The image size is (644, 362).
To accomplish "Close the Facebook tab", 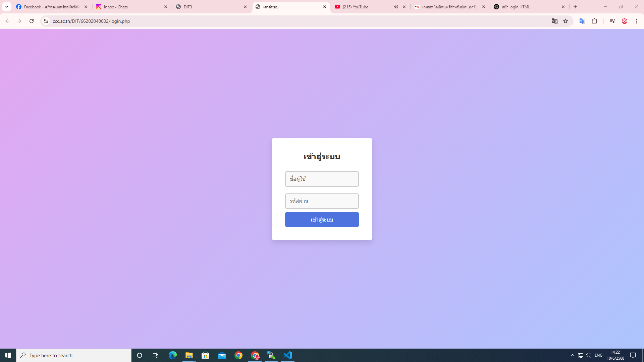I will [x=86, y=7].
